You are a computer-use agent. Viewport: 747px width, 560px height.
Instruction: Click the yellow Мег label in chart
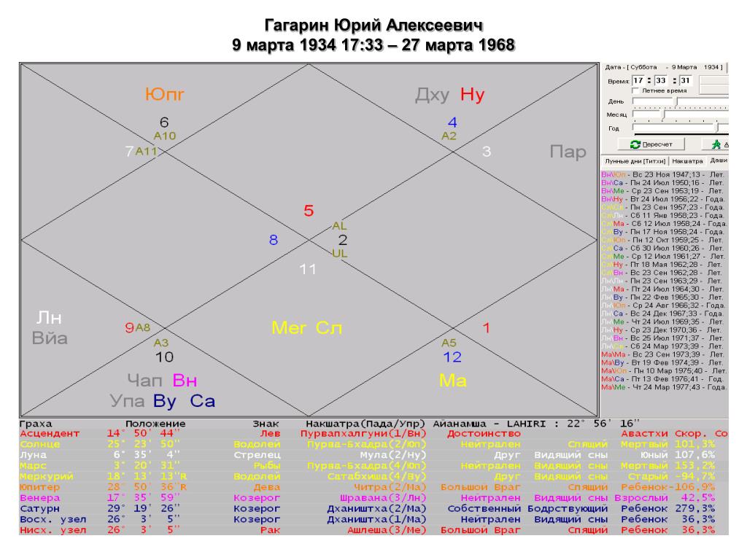[x=289, y=328]
